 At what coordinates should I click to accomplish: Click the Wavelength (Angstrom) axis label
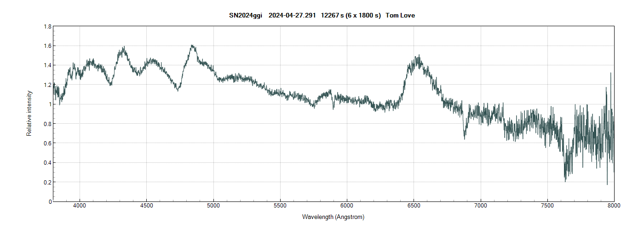pyautogui.click(x=333, y=217)
